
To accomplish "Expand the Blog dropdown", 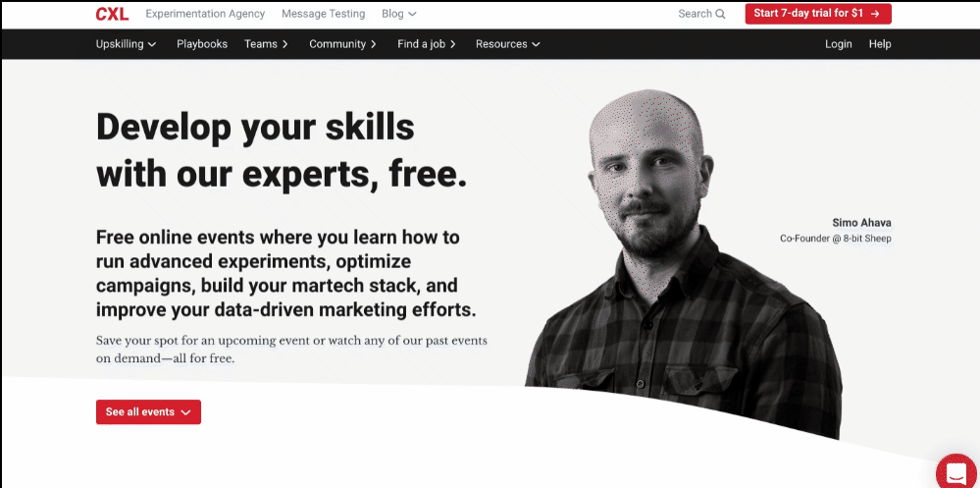I will tap(398, 14).
